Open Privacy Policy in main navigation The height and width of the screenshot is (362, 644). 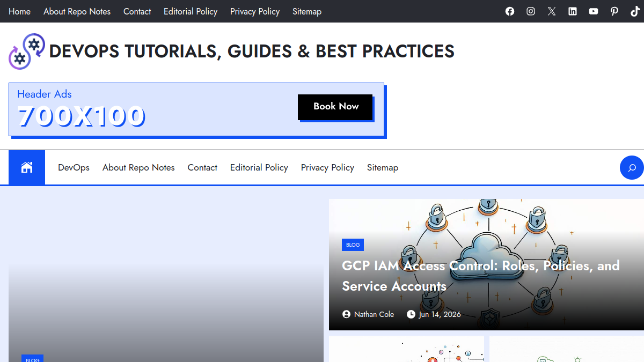pyautogui.click(x=327, y=167)
